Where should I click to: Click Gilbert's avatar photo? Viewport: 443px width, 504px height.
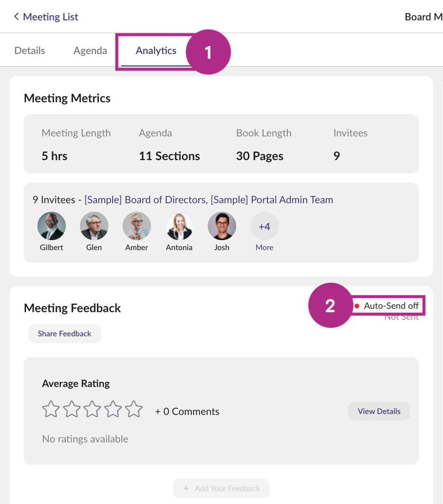coord(52,226)
